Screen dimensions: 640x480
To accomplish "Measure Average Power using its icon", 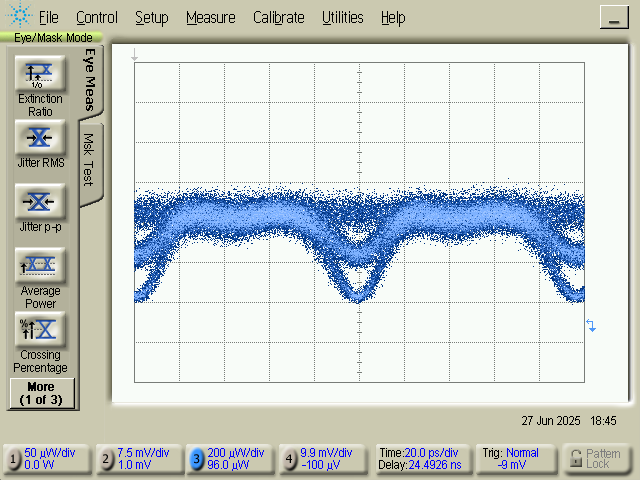I will point(39,266).
